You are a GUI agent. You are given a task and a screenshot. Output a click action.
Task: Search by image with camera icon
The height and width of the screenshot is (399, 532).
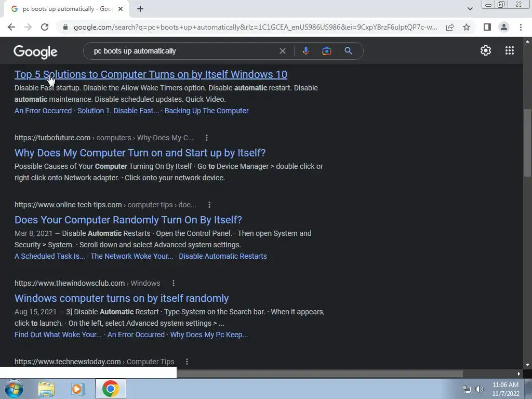tap(326, 51)
